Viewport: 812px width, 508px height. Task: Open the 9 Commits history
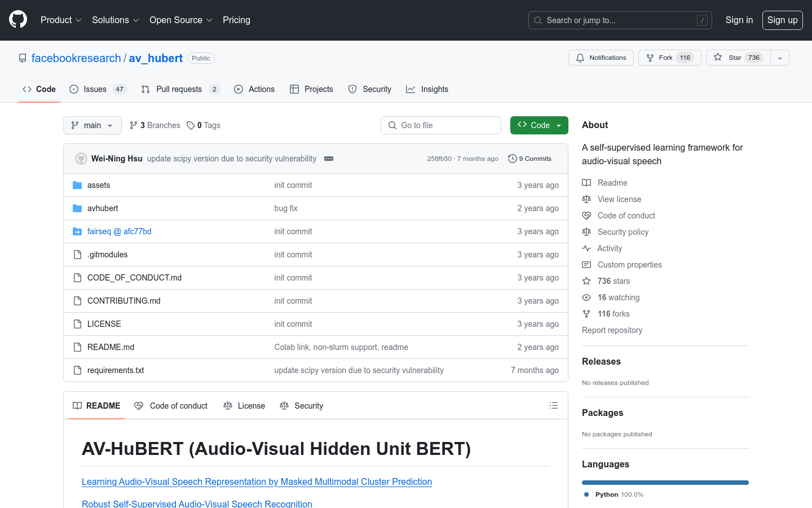(x=529, y=159)
